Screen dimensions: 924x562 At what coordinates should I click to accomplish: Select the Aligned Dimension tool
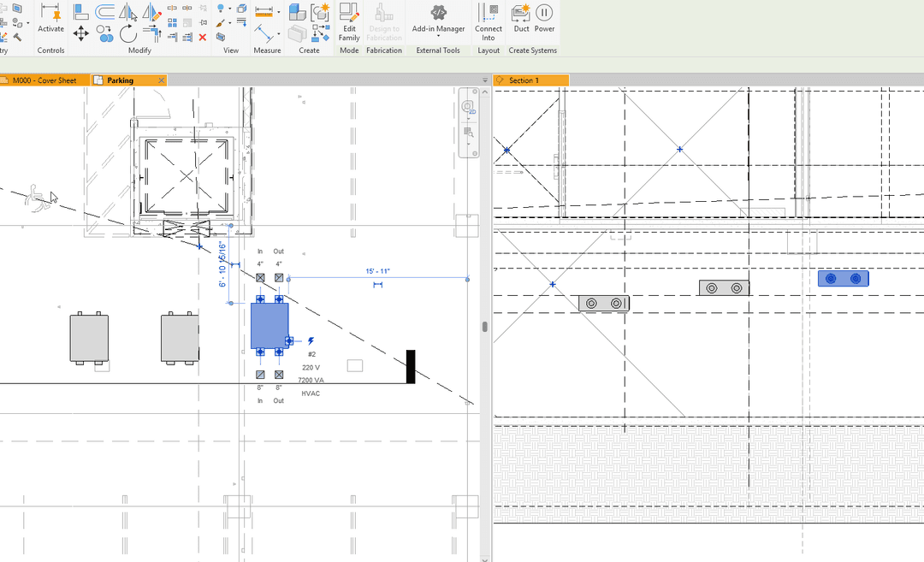tap(264, 11)
